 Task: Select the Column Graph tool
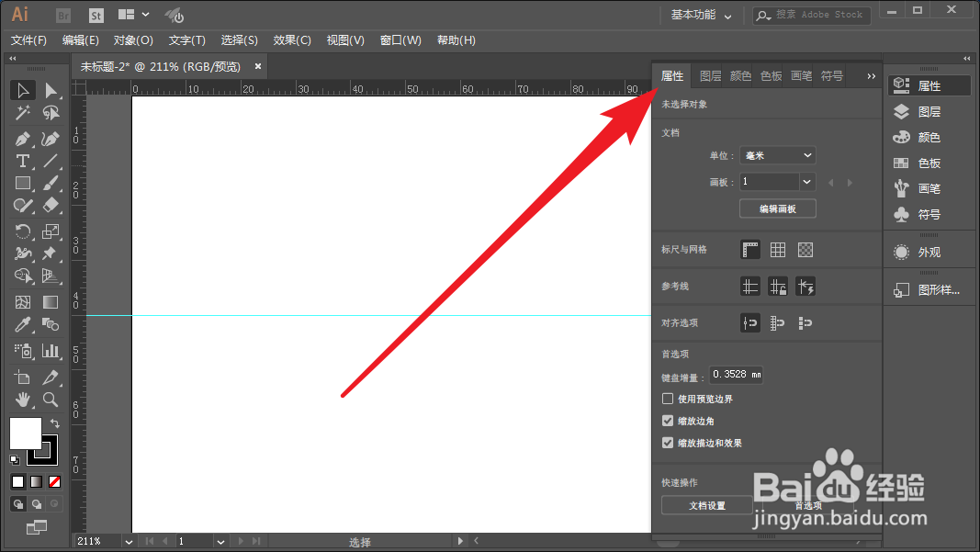pos(51,351)
